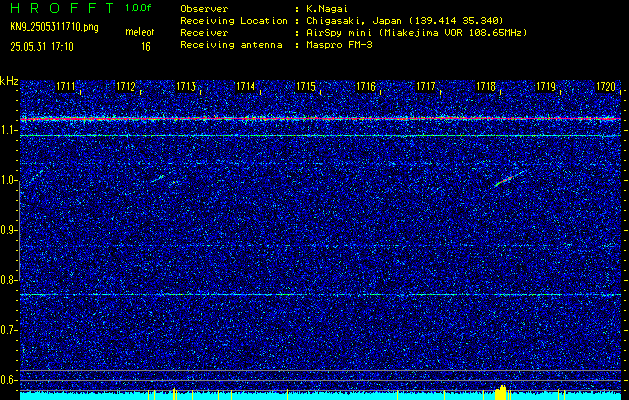Click the 1.0 kHz axis label
This screenshot has height=400, width=629.
pos(8,180)
